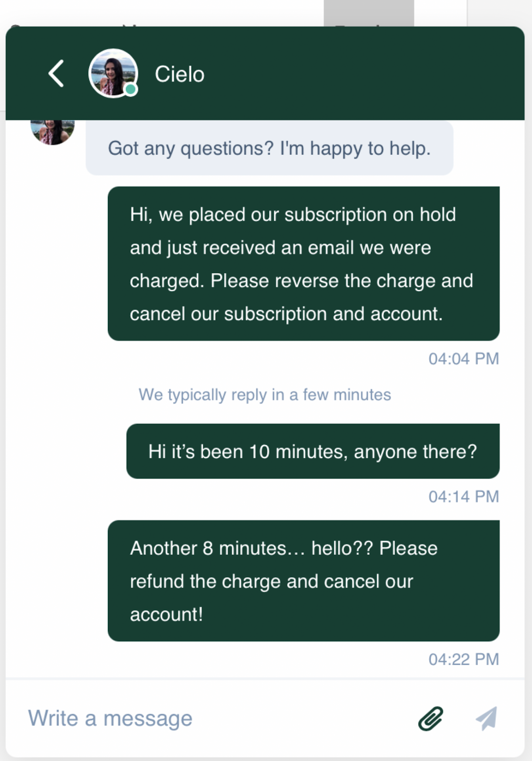The image size is (532, 761).
Task: Click the subscription on hold message bubble
Action: [x=303, y=264]
